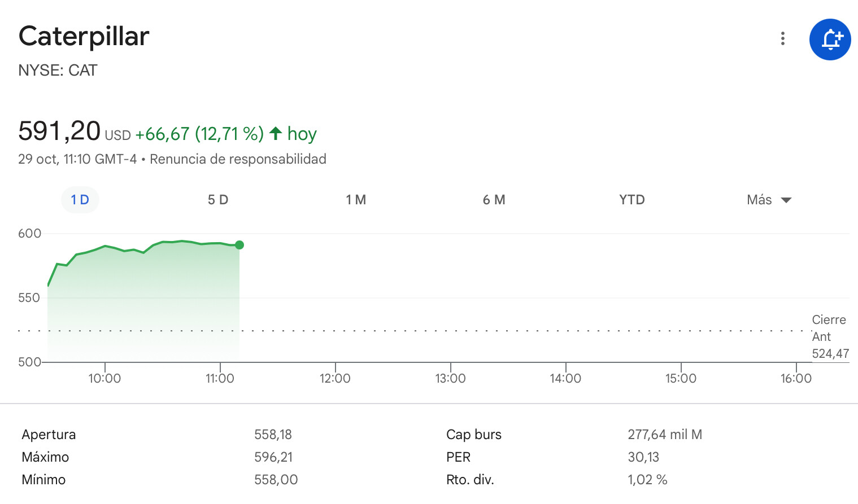The width and height of the screenshot is (858, 504).
Task: Click the PER value 30,13
Action: coord(643,457)
